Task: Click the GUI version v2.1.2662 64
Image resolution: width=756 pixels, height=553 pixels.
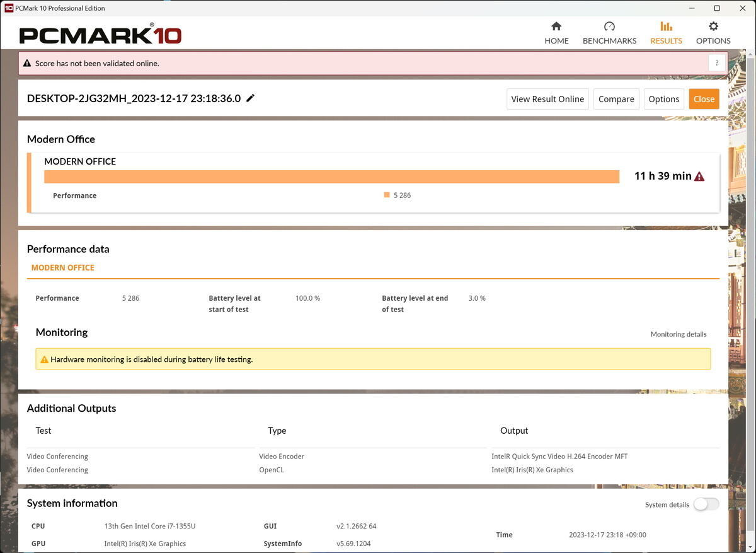Action: click(356, 526)
